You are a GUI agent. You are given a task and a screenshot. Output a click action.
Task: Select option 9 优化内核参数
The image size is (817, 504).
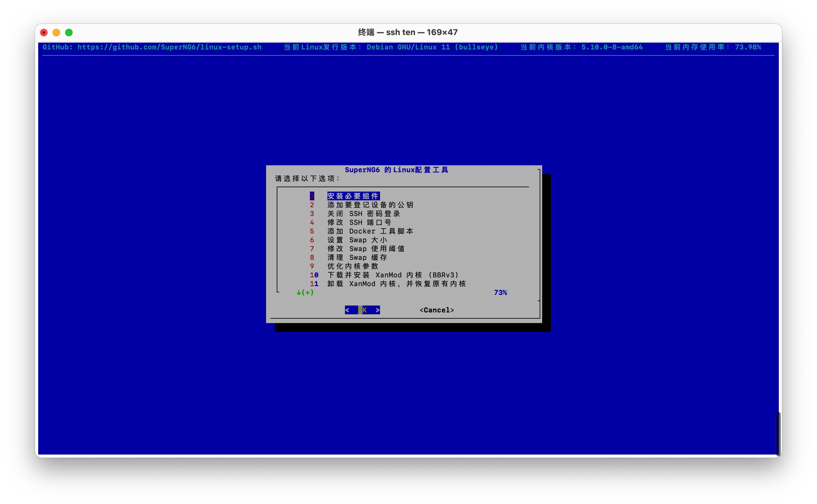tap(344, 266)
